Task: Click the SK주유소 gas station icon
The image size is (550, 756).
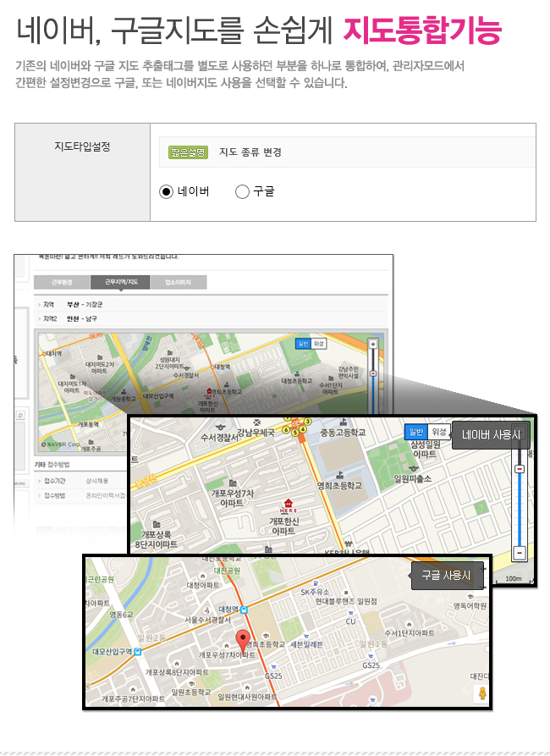Action: coord(316,583)
